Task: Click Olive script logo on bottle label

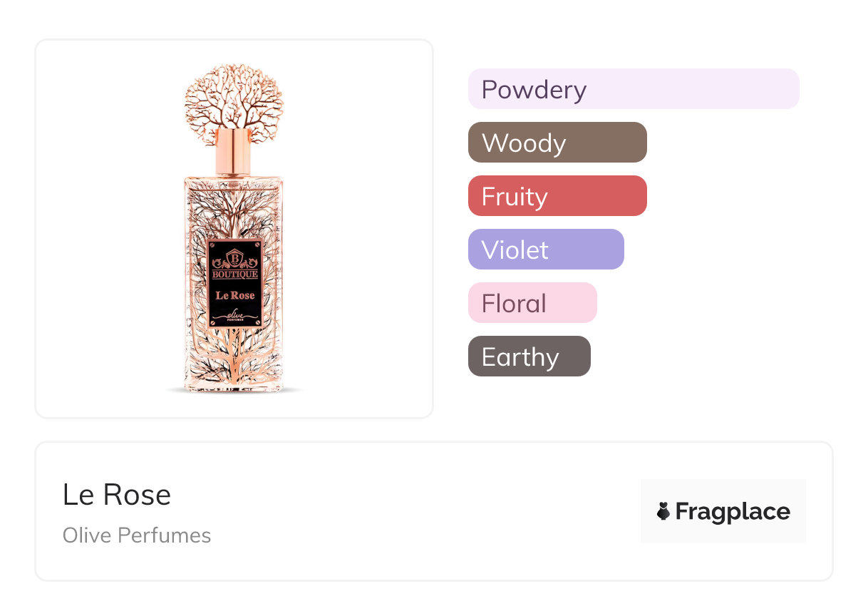Action: (234, 315)
